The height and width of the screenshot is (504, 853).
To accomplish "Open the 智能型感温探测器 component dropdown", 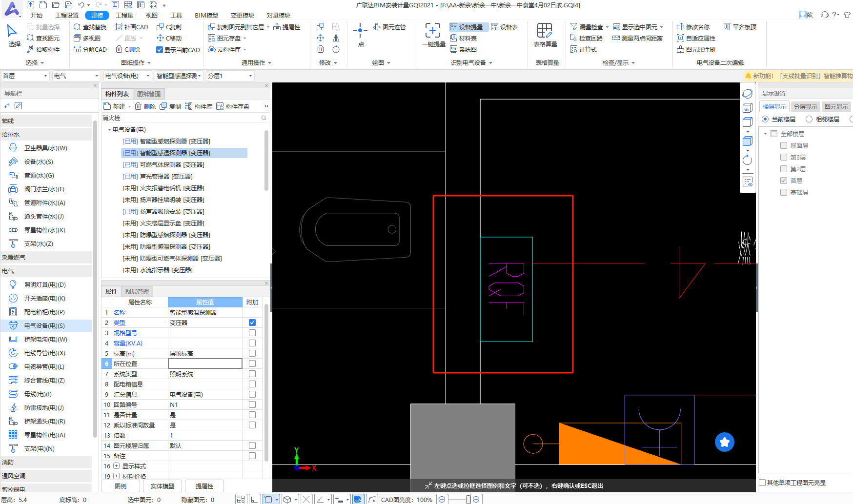I will click(179, 76).
